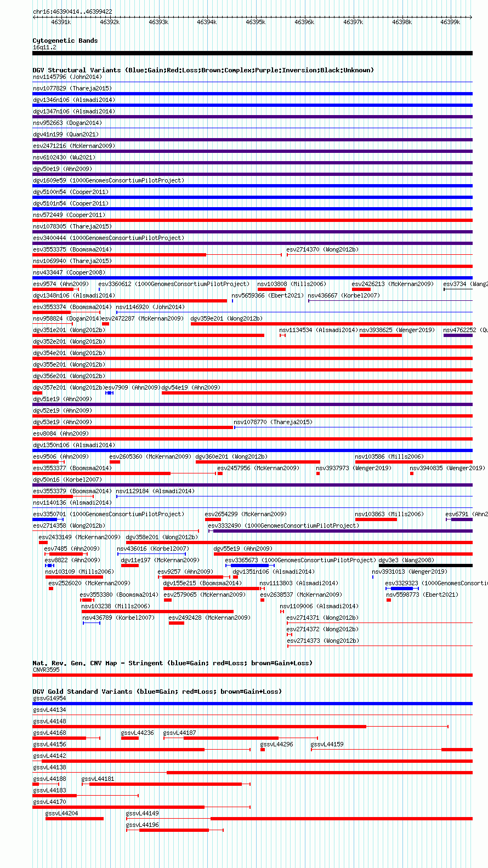
Task: Click dgv41n199 (Quan2021) label
Action: 66,134
